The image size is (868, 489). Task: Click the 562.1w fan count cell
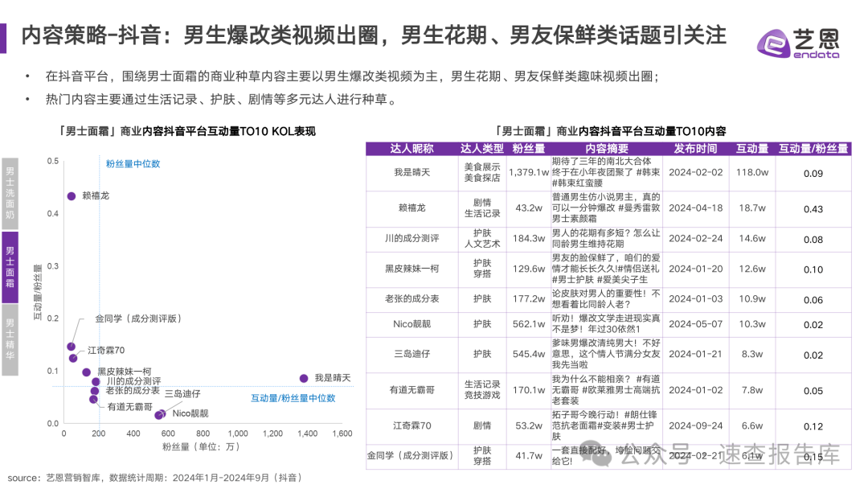pos(529,324)
